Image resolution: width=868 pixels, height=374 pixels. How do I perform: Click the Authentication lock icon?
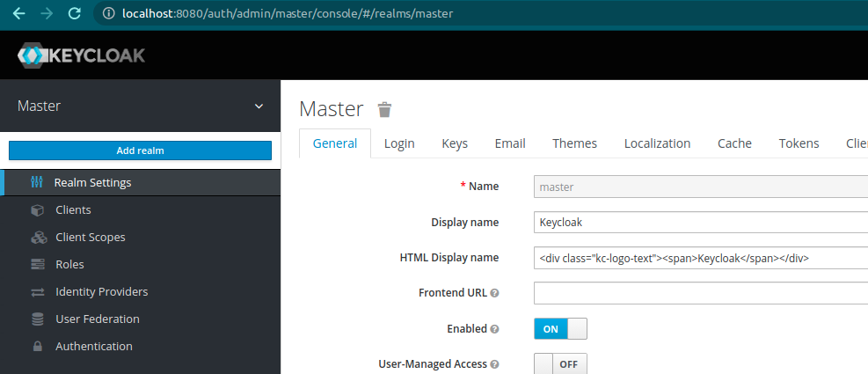coord(37,347)
